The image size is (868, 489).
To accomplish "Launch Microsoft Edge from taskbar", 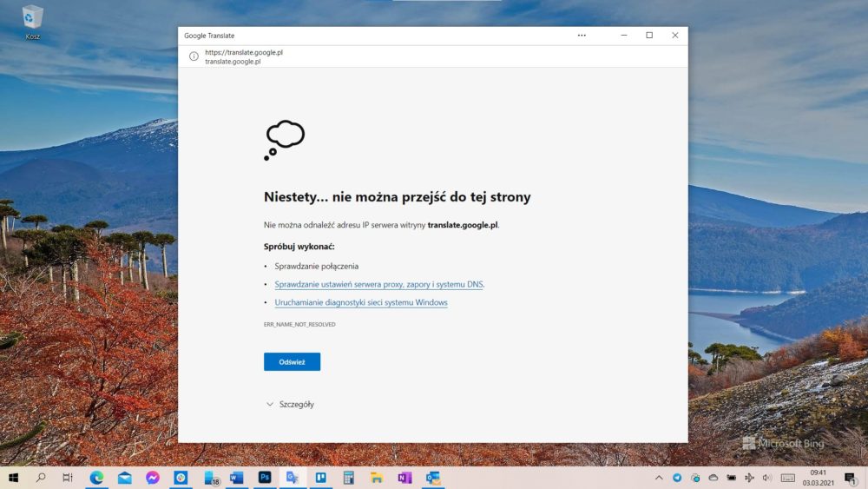I will pyautogui.click(x=97, y=478).
